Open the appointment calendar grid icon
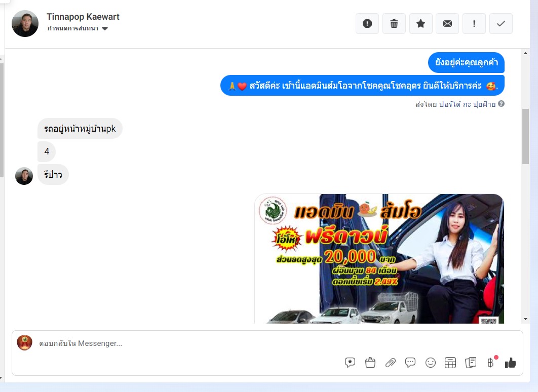 coord(450,363)
